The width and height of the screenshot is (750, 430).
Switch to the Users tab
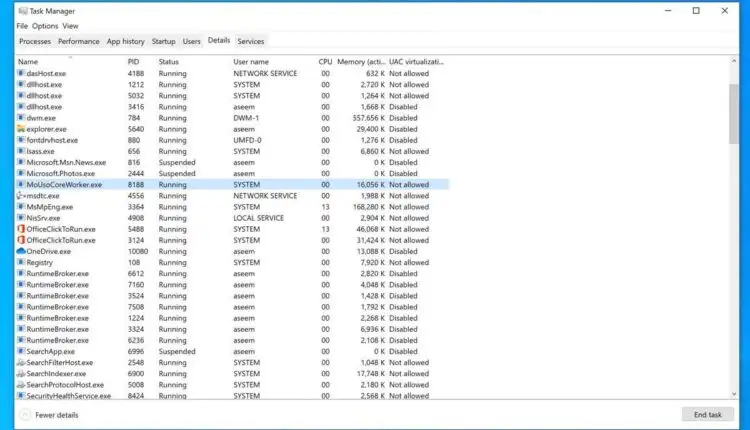pos(191,41)
